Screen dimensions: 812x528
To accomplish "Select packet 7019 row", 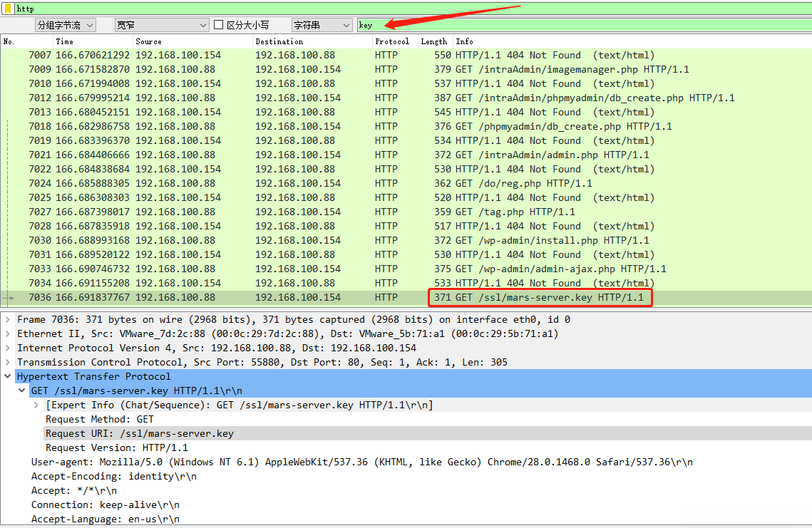I will coord(406,141).
